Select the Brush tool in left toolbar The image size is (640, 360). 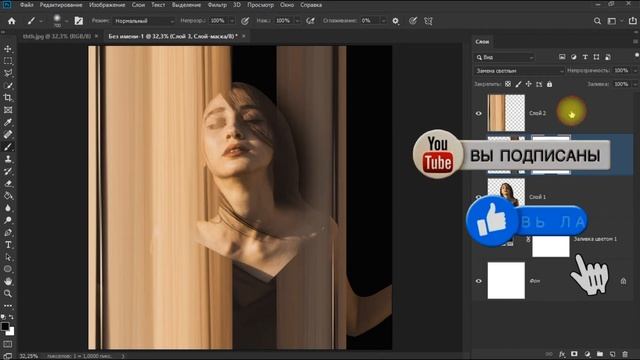8,147
